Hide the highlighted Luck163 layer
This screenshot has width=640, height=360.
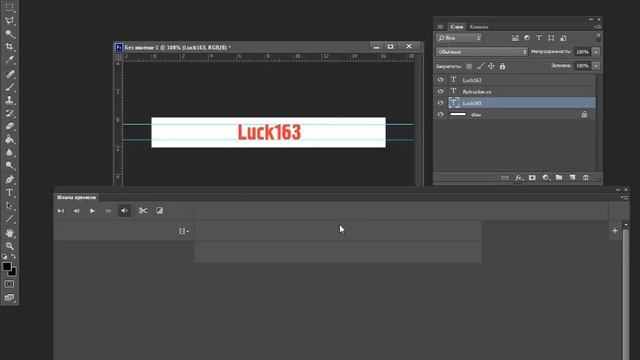pos(440,103)
